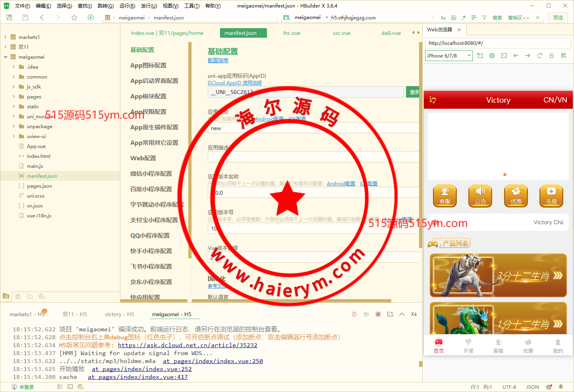Click the lock icon in the preview toolbar

[x=551, y=56]
